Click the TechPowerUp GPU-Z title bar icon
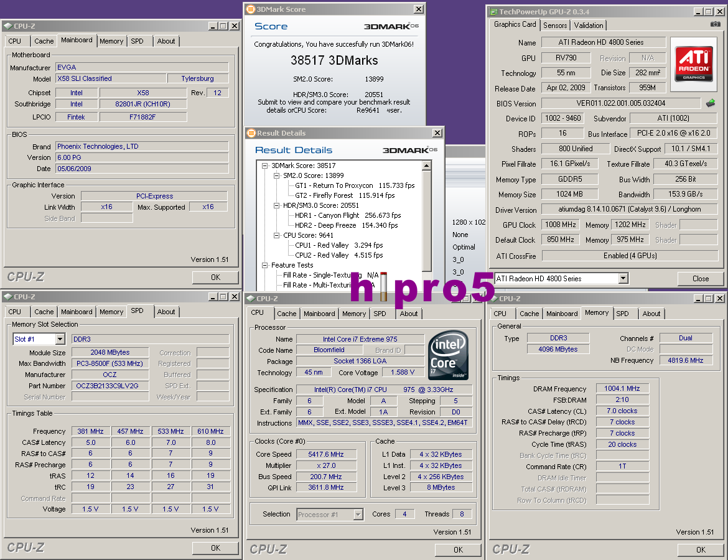This screenshot has width=728, height=560. click(x=493, y=12)
